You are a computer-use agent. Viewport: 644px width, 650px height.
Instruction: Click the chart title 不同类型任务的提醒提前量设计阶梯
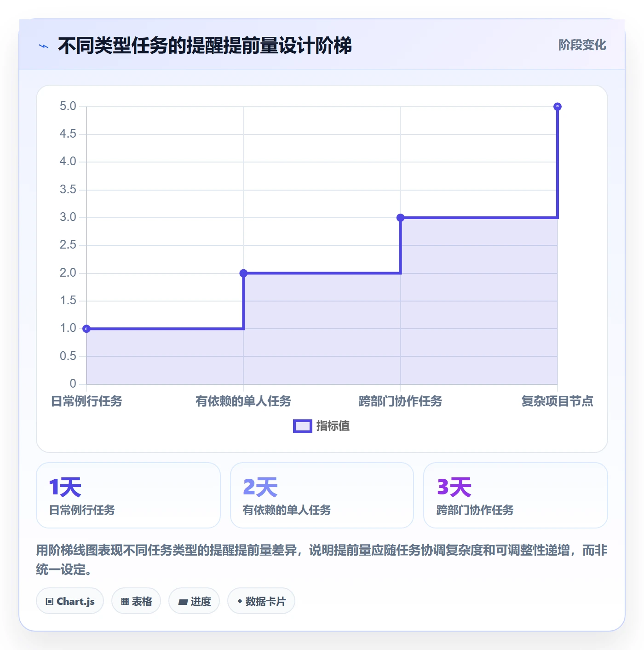tap(205, 46)
